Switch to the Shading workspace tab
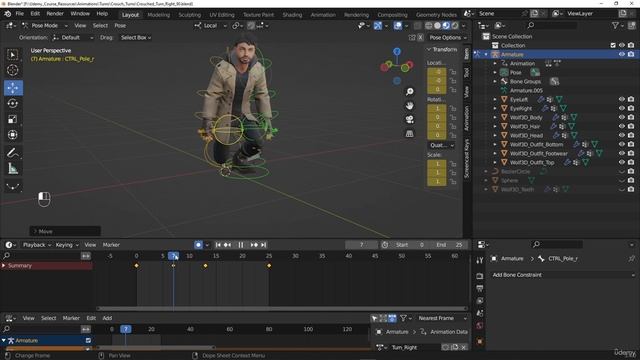Image resolution: width=640 pixels, height=360 pixels. [292, 15]
